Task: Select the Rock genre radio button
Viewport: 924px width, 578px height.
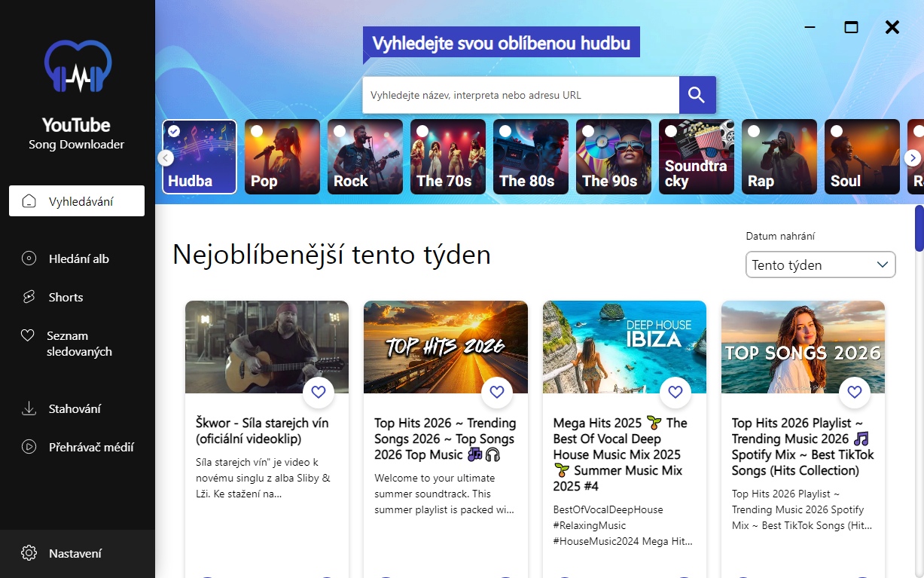Action: [x=340, y=131]
